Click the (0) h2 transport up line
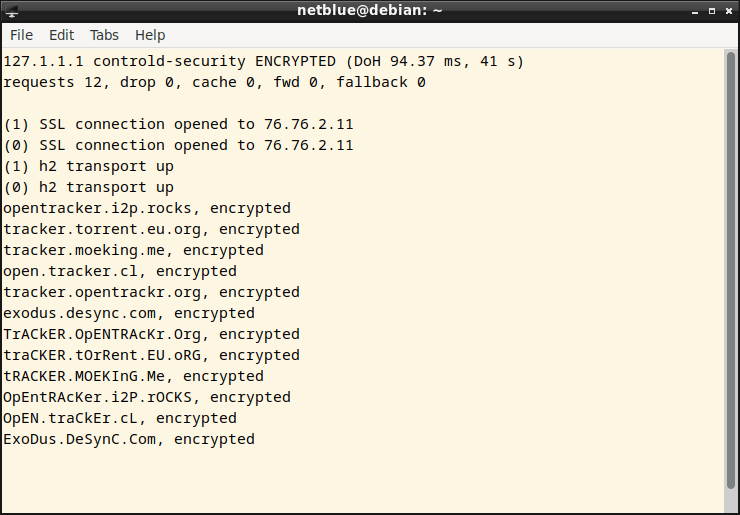Screen dimensions: 740x515 [x=88, y=187]
